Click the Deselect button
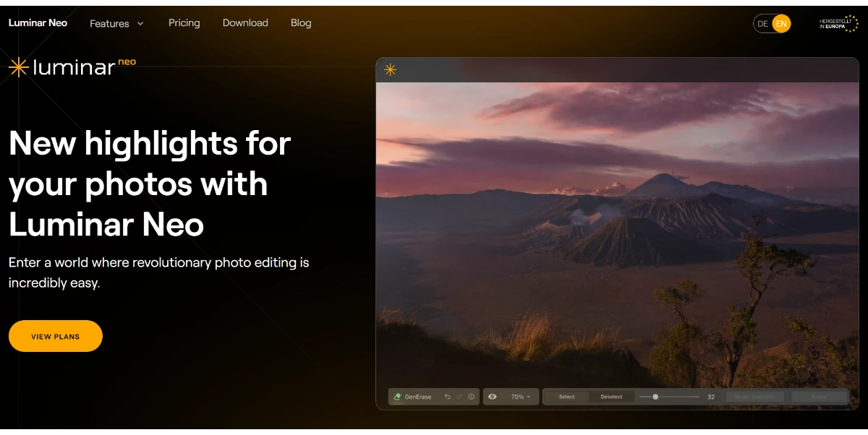868x435 pixels. coord(612,397)
